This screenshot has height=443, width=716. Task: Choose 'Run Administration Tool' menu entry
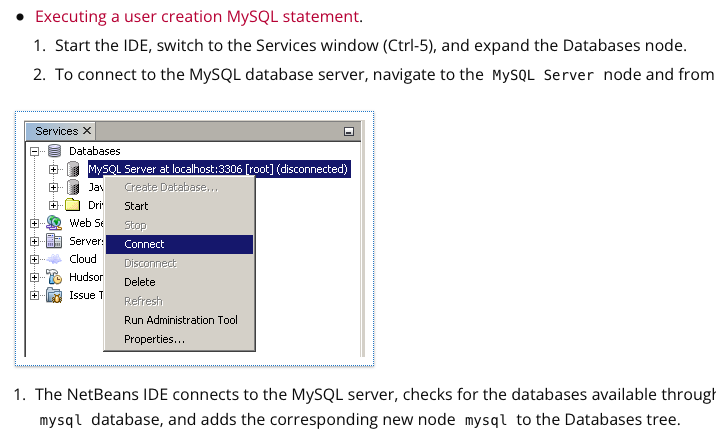179,320
